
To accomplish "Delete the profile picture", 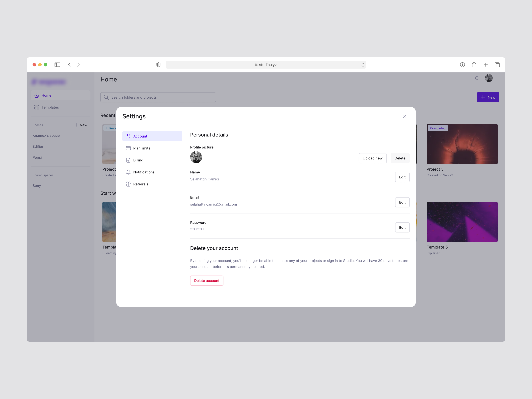I will [x=400, y=158].
